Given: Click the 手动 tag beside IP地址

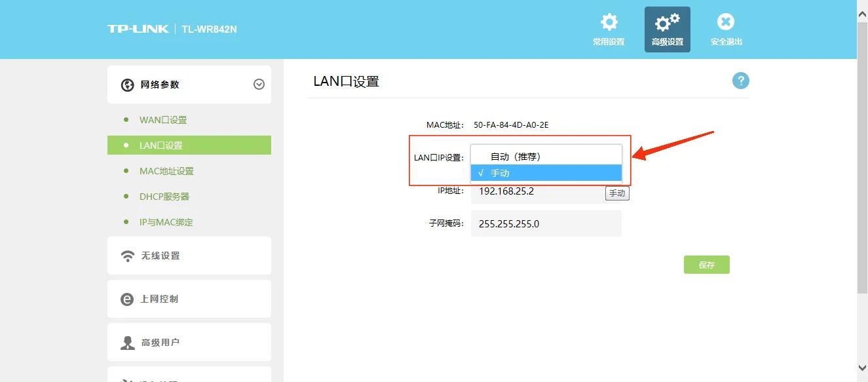Looking at the screenshot, I should coord(616,193).
